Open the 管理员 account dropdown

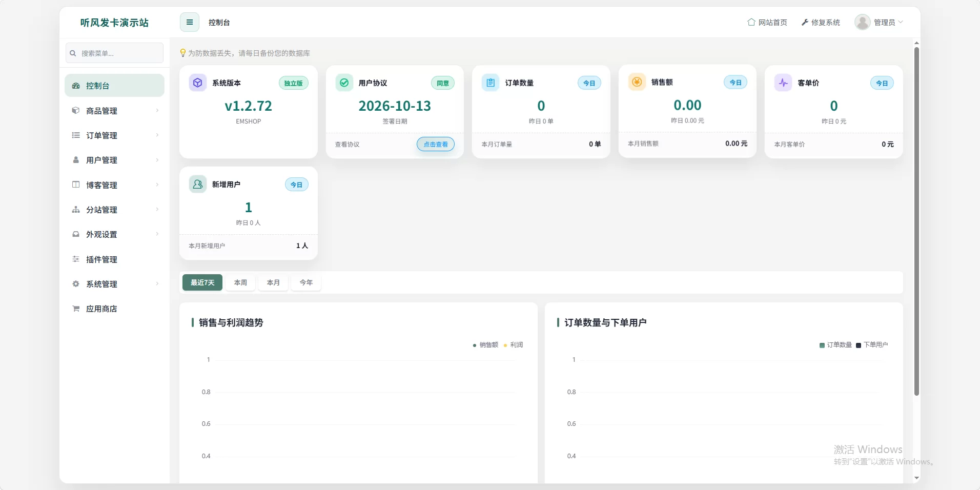point(879,22)
